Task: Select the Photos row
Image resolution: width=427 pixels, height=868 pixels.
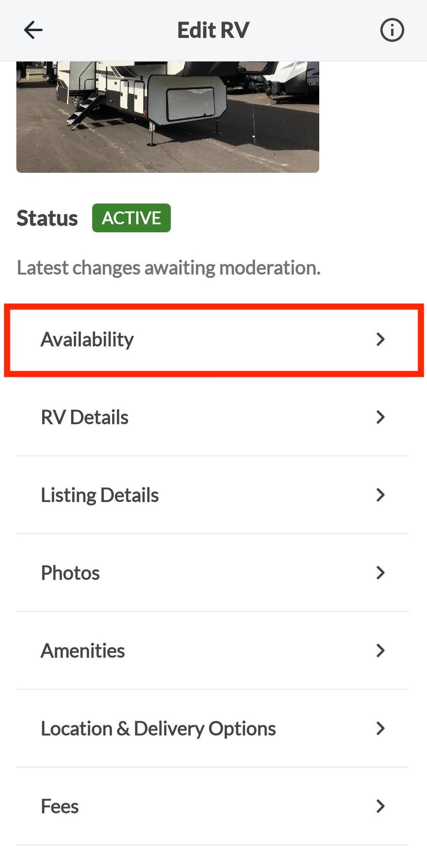Action: click(70, 573)
